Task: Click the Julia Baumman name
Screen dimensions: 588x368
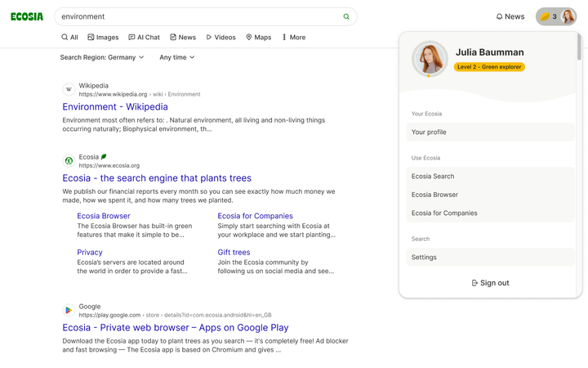Action: [x=490, y=52]
